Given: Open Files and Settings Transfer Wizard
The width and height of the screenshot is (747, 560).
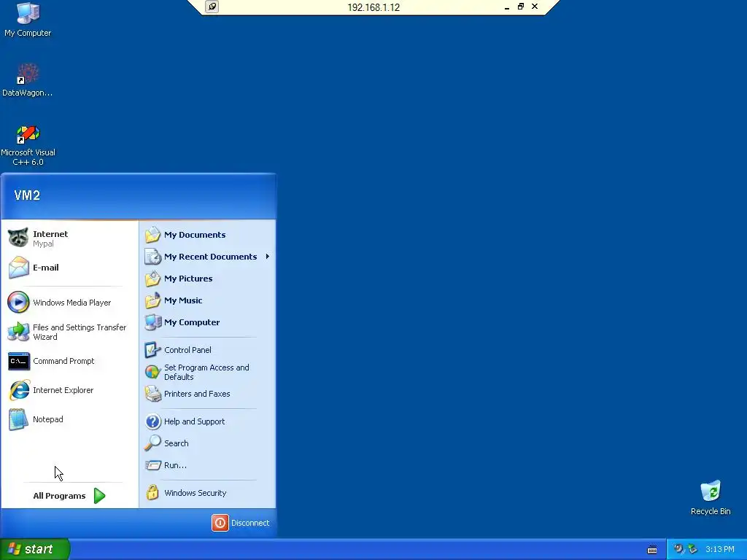Looking at the screenshot, I should (x=69, y=332).
